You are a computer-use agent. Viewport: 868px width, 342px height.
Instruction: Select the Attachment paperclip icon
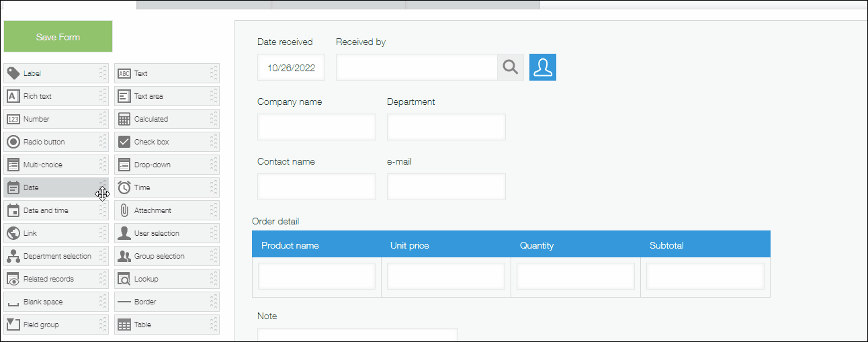(124, 210)
